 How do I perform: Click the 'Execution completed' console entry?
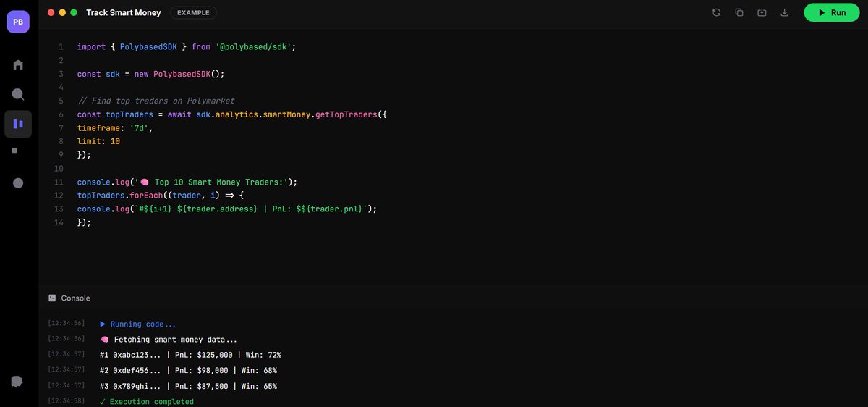(147, 401)
